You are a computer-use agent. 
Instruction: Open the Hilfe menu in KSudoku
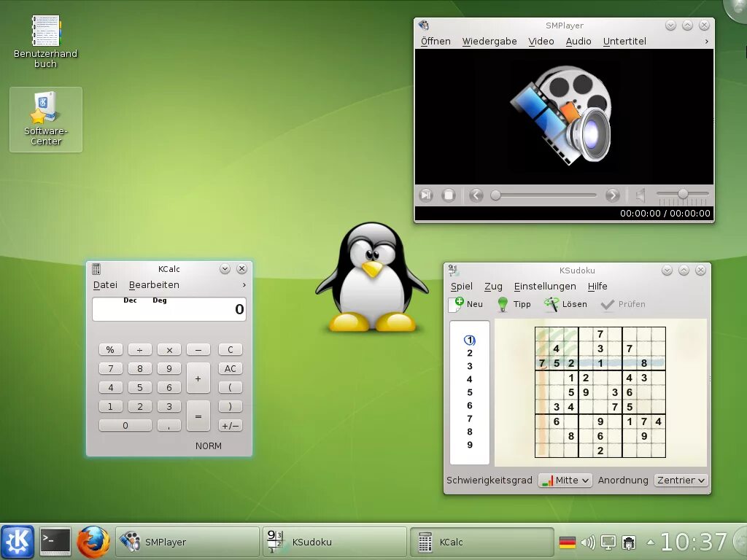597,286
